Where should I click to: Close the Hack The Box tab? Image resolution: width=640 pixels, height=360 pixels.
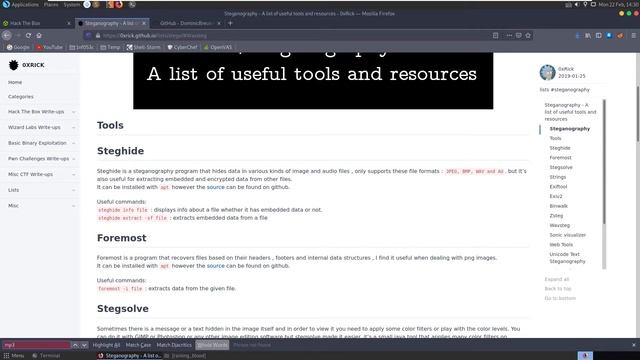(69, 23)
